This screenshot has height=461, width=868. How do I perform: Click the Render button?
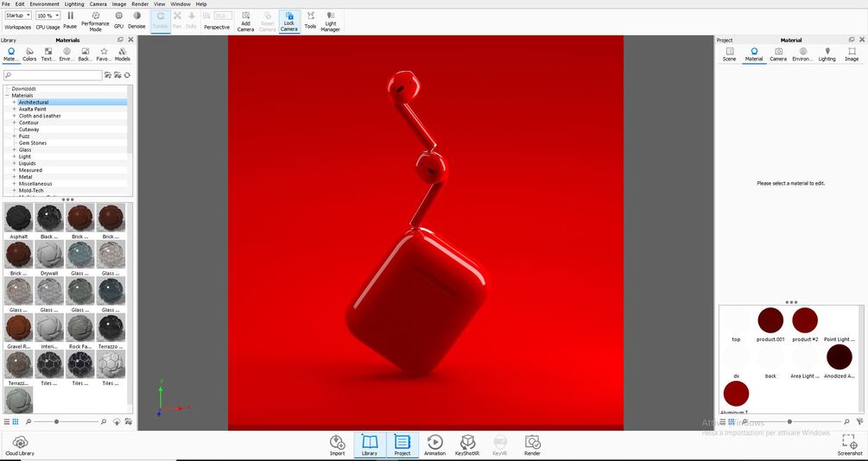532,445
